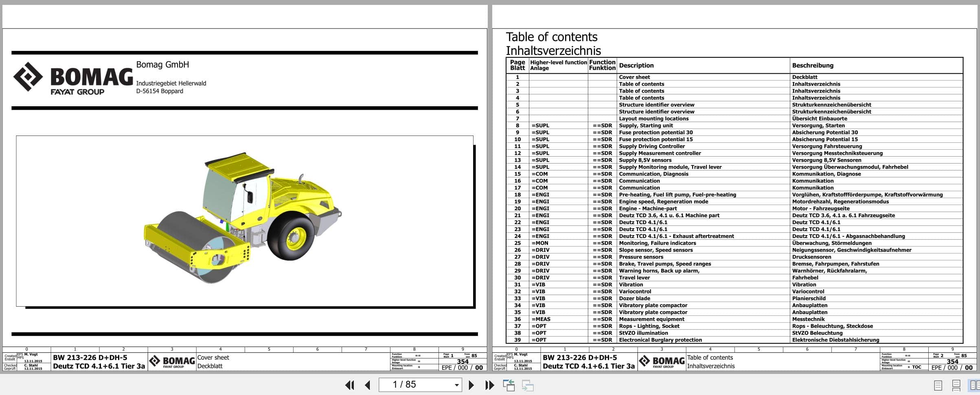
Task: Open 'Fuse protection potential 30' entry
Action: 656,132
